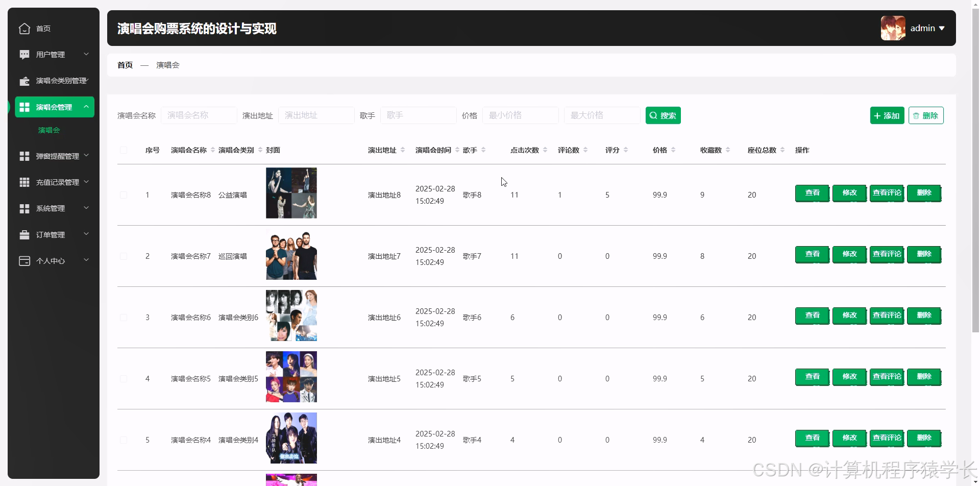Collapse 演唱会管理 chevron
The width and height of the screenshot is (980, 486).
[x=86, y=107]
